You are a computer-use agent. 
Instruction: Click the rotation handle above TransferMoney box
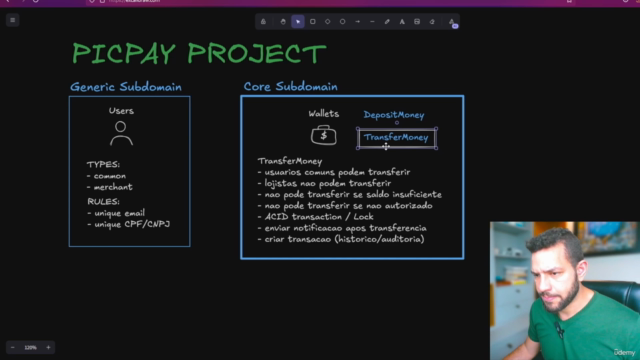tap(397, 122)
